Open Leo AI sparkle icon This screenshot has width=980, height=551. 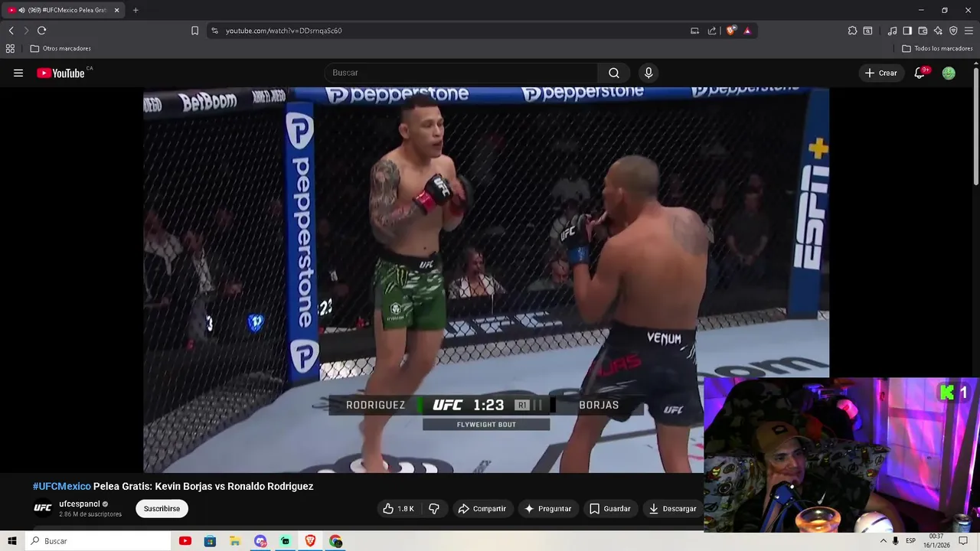pyautogui.click(x=938, y=31)
